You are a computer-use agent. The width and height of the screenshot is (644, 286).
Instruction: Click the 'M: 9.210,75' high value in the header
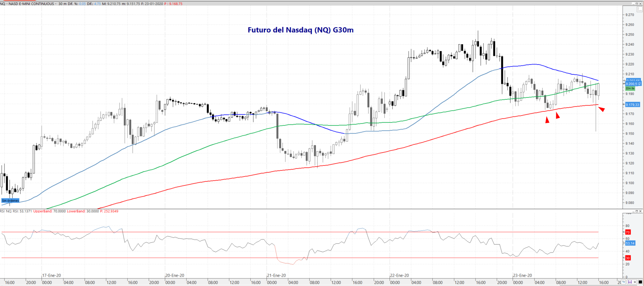[111, 4]
